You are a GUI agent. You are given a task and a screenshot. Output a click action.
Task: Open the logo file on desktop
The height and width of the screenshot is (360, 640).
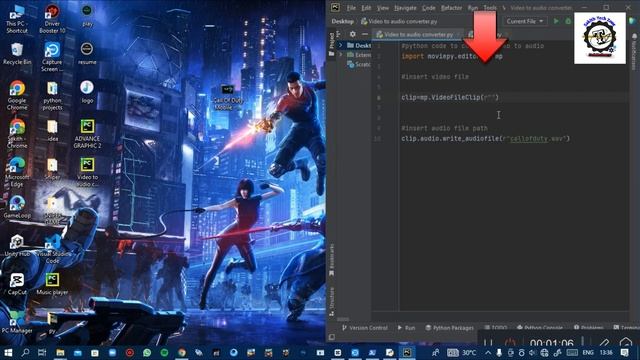[87, 92]
